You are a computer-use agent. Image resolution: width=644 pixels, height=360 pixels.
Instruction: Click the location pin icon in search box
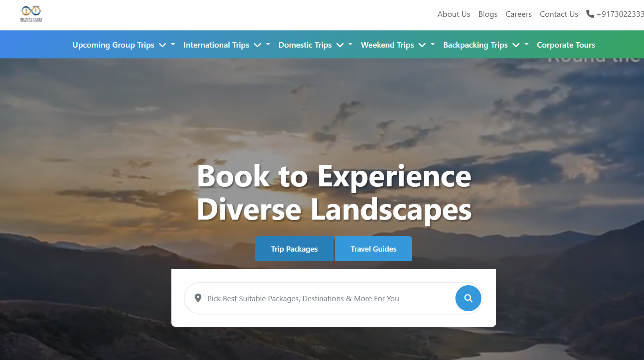coord(198,298)
